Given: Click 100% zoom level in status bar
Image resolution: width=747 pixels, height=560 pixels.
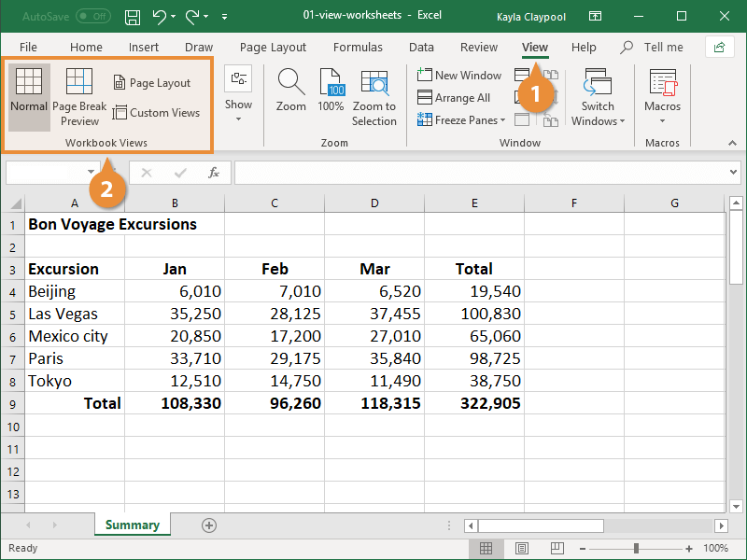Looking at the screenshot, I should [715, 548].
